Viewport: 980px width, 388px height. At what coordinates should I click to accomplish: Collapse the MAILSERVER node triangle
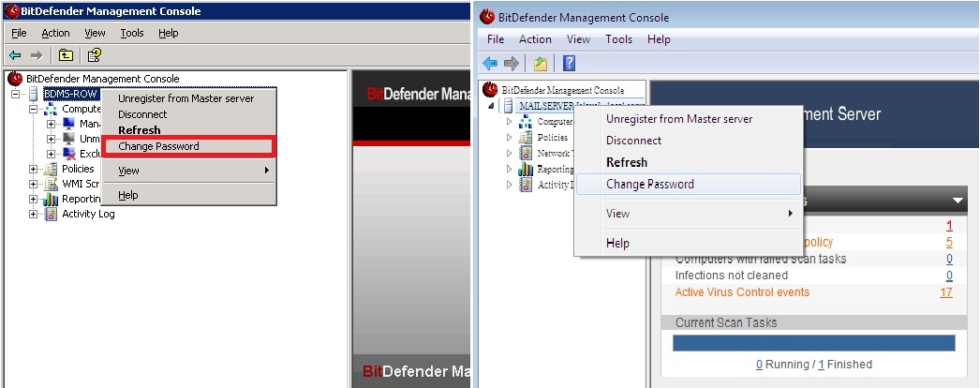coord(491,106)
